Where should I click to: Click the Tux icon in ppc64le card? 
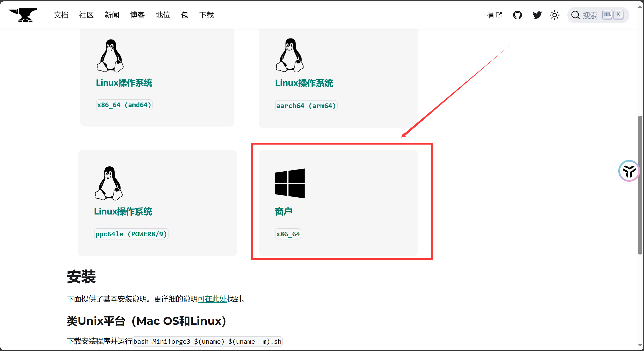pyautogui.click(x=109, y=183)
